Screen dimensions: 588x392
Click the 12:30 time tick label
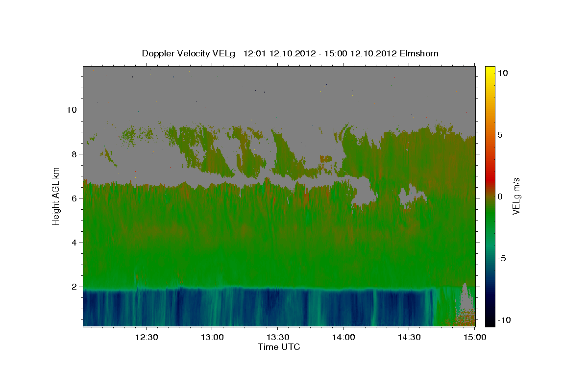[146, 337]
